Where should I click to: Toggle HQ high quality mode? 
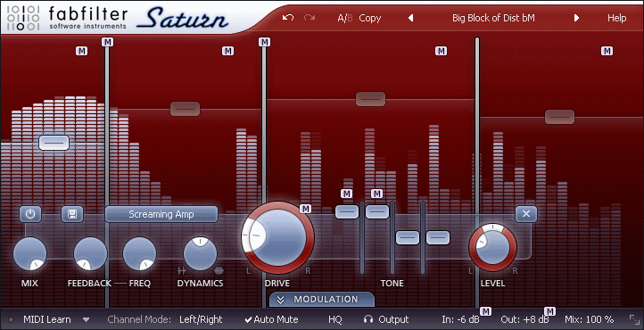coord(335,319)
